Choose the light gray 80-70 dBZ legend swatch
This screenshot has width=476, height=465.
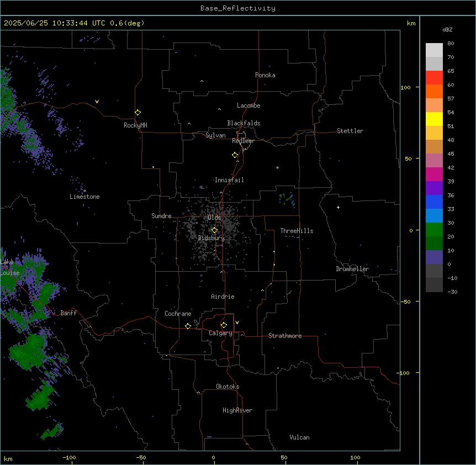point(434,50)
